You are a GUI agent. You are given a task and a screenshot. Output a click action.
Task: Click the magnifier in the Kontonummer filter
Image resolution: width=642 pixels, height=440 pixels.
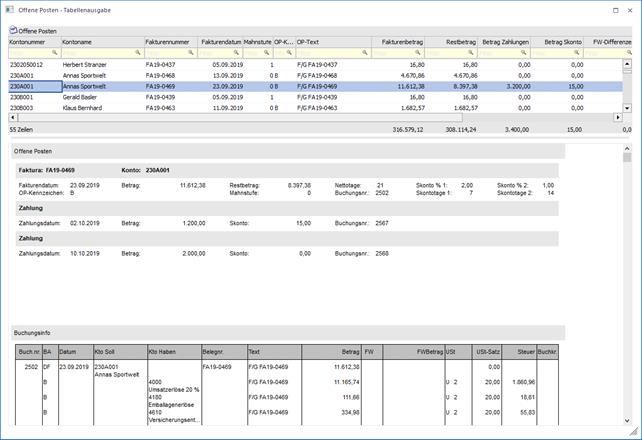[x=54, y=53]
